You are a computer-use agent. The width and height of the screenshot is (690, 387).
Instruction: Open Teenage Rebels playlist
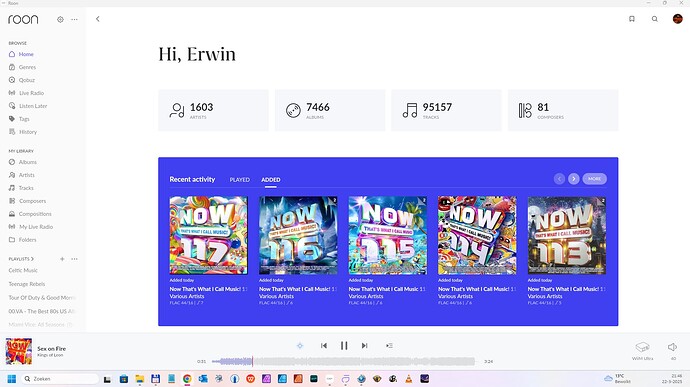point(26,284)
